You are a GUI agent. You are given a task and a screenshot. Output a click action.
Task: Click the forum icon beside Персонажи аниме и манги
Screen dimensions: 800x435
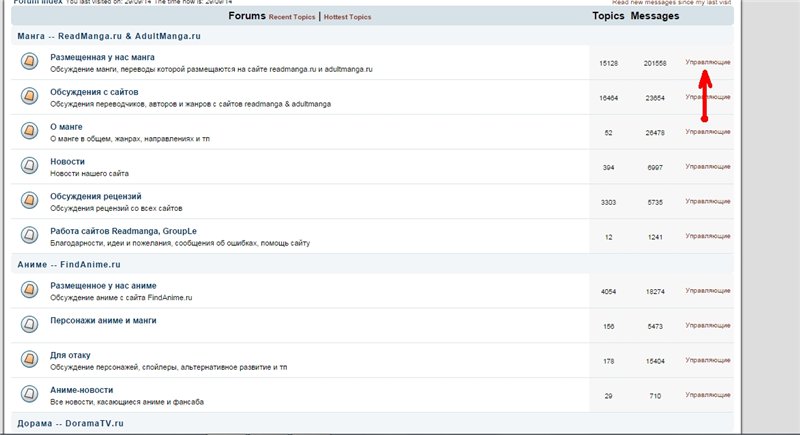click(30, 324)
